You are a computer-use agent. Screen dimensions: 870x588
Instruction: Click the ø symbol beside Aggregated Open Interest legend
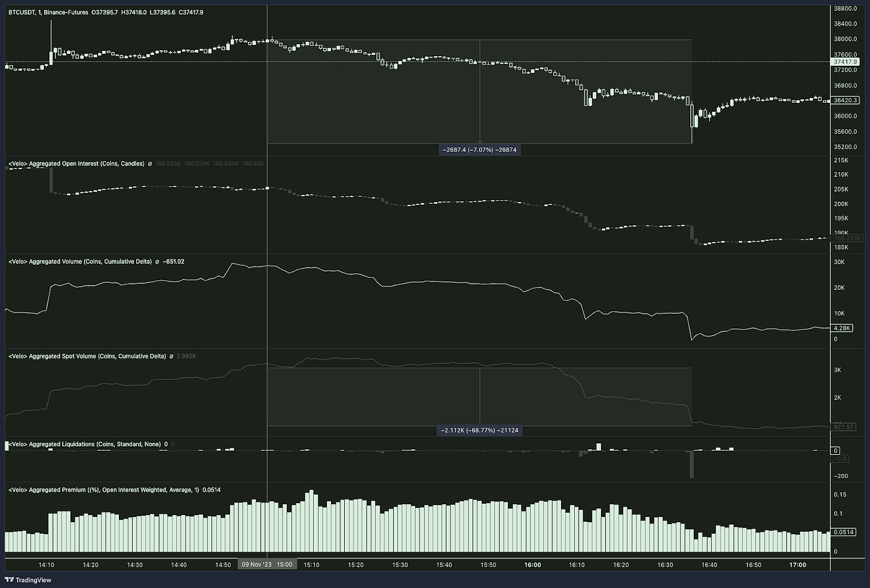click(150, 164)
